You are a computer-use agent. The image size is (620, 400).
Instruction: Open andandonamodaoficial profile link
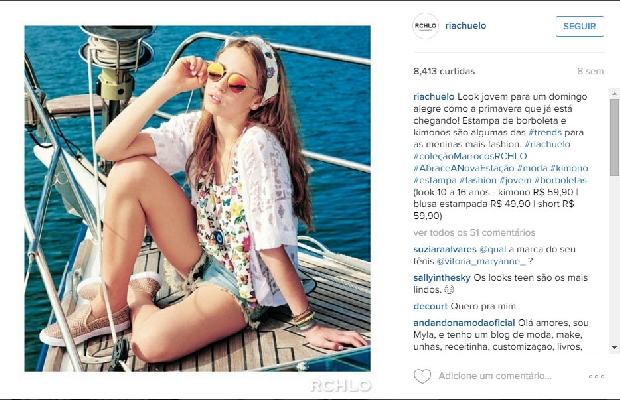tap(464, 323)
